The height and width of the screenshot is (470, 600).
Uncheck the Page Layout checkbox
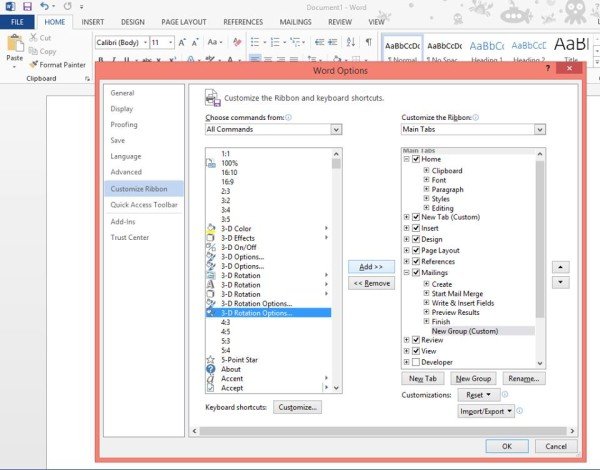[x=416, y=250]
